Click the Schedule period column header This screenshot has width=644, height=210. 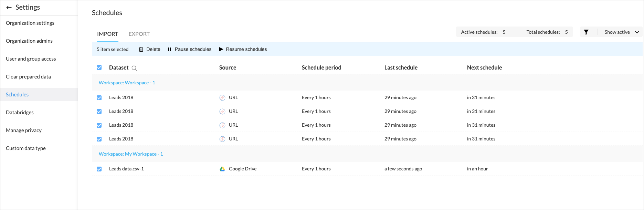pos(321,67)
